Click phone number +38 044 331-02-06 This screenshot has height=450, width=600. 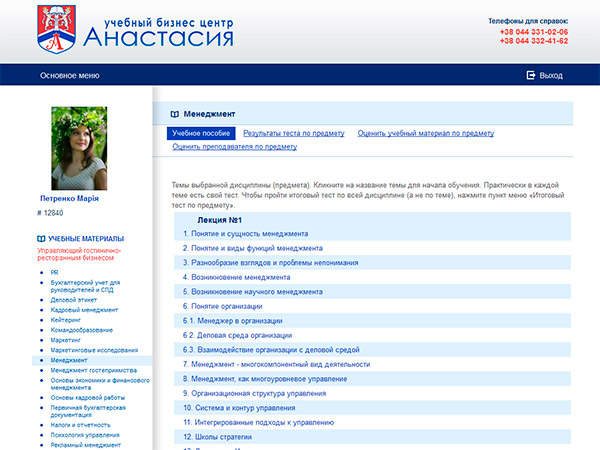click(534, 32)
